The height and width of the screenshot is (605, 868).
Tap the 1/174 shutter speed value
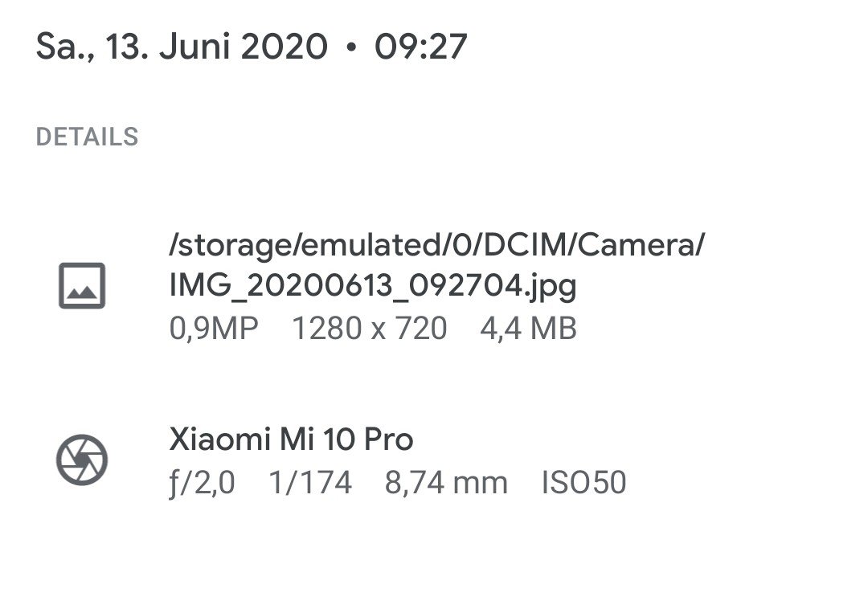coord(310,483)
